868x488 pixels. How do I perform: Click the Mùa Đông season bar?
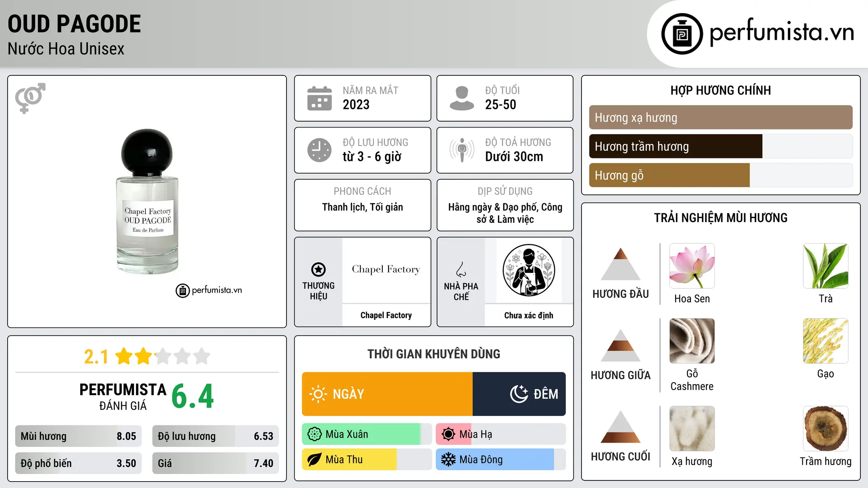pos(501,460)
